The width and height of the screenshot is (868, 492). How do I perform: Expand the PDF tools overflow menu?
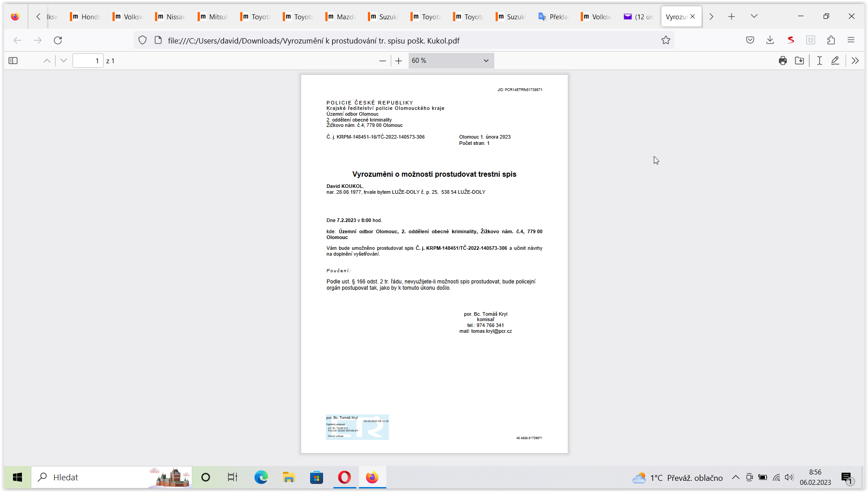pyautogui.click(x=855, y=61)
